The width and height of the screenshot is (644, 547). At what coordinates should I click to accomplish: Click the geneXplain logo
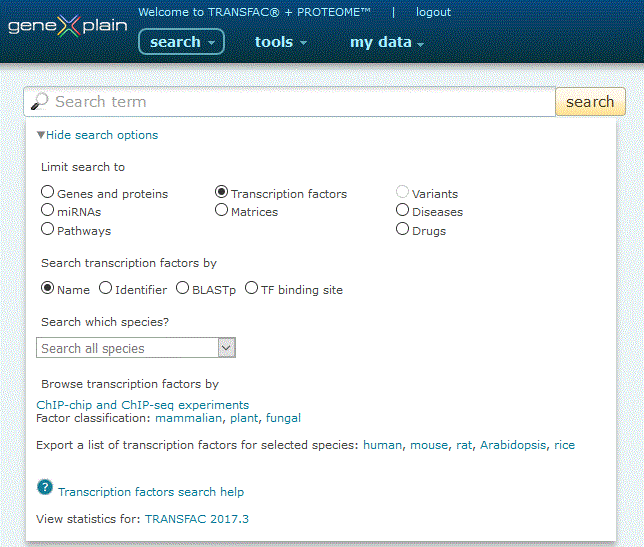[x=68, y=26]
